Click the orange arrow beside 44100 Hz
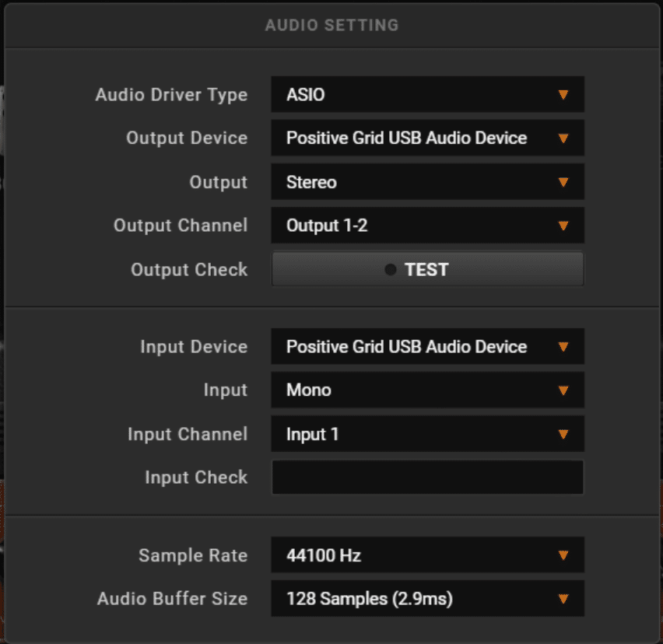663x644 pixels. (563, 555)
